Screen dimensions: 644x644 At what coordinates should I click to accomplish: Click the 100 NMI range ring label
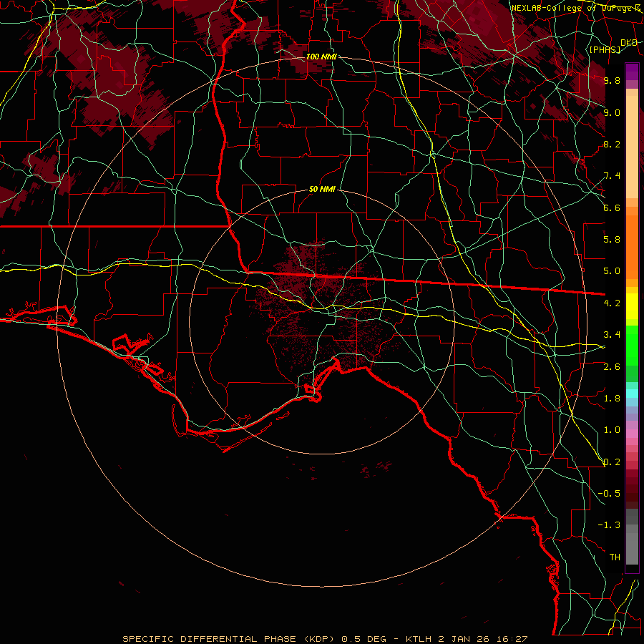[321, 57]
